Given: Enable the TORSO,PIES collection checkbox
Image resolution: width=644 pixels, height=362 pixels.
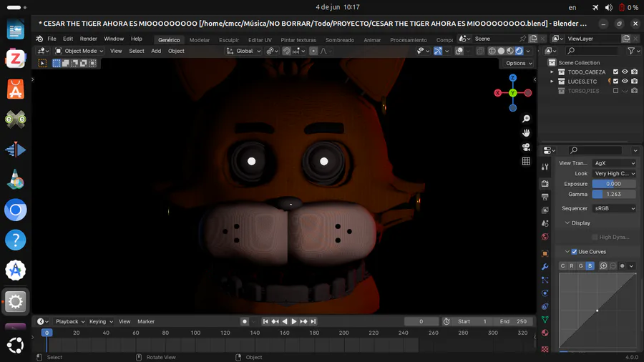Looking at the screenshot, I should tap(615, 91).
